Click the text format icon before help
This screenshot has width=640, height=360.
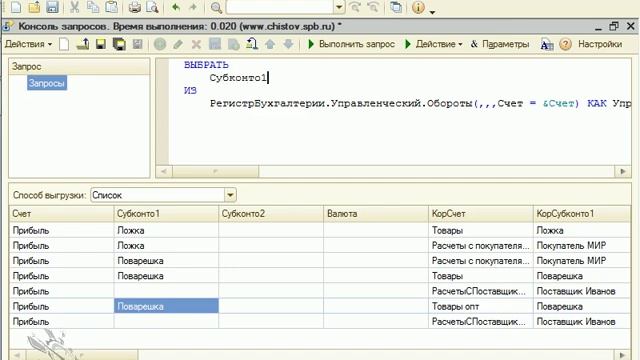[547, 44]
